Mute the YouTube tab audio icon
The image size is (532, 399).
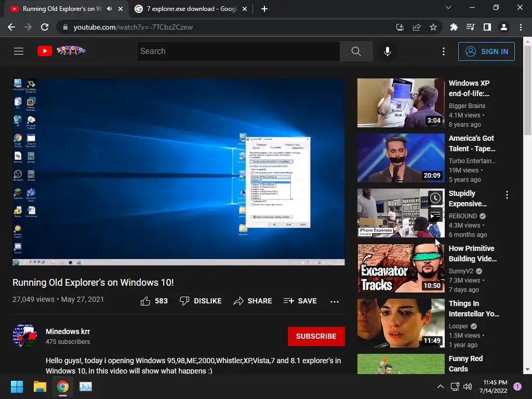coord(109,9)
